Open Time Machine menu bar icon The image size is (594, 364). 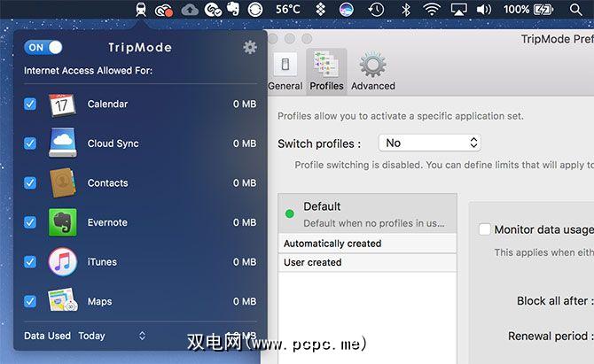[x=376, y=10]
